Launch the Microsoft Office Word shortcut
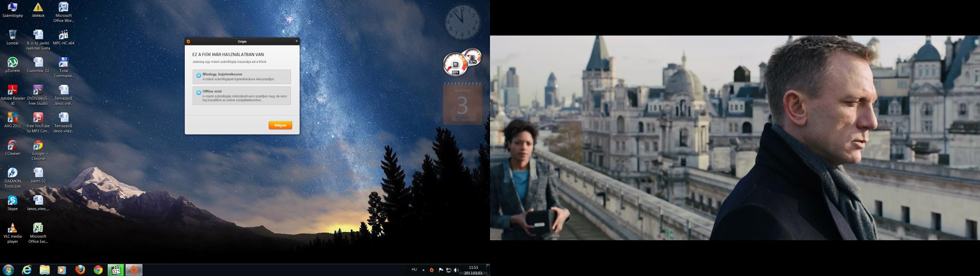Screen dimensions: 980x276 (x=63, y=12)
